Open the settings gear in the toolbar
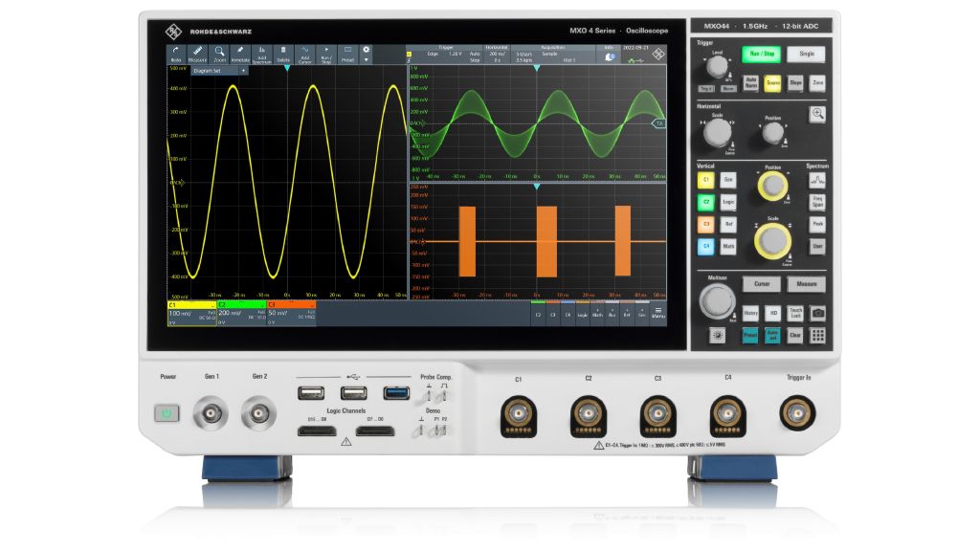This screenshot has height=551, width=980. pyautogui.click(x=367, y=50)
